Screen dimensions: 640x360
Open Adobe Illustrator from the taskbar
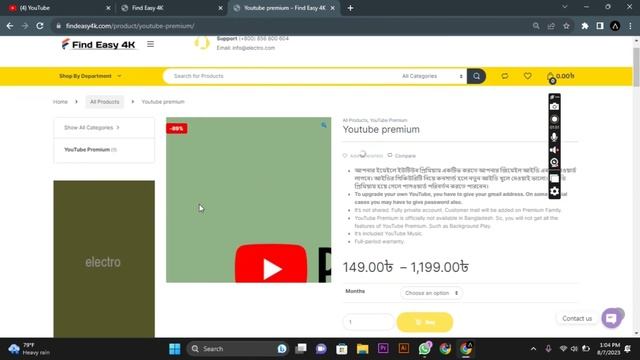pyautogui.click(x=404, y=348)
